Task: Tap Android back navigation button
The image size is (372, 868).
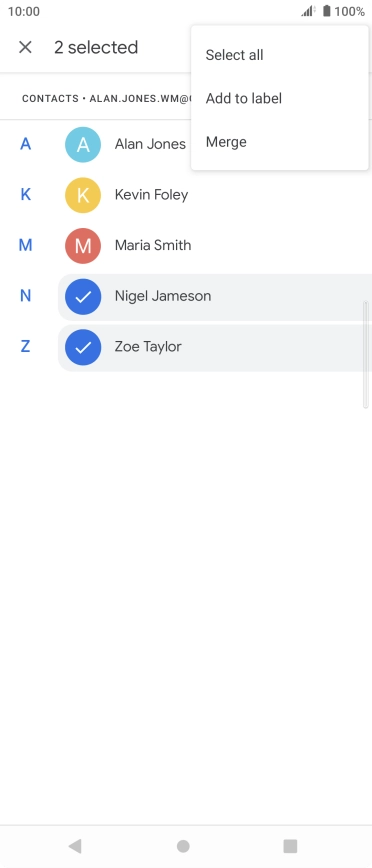Action: tap(75, 845)
